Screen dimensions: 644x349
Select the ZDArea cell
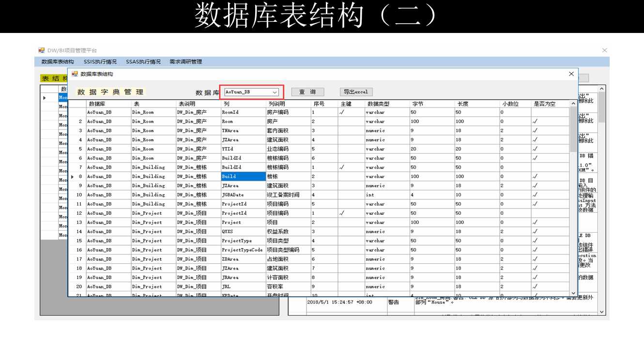pos(243,259)
